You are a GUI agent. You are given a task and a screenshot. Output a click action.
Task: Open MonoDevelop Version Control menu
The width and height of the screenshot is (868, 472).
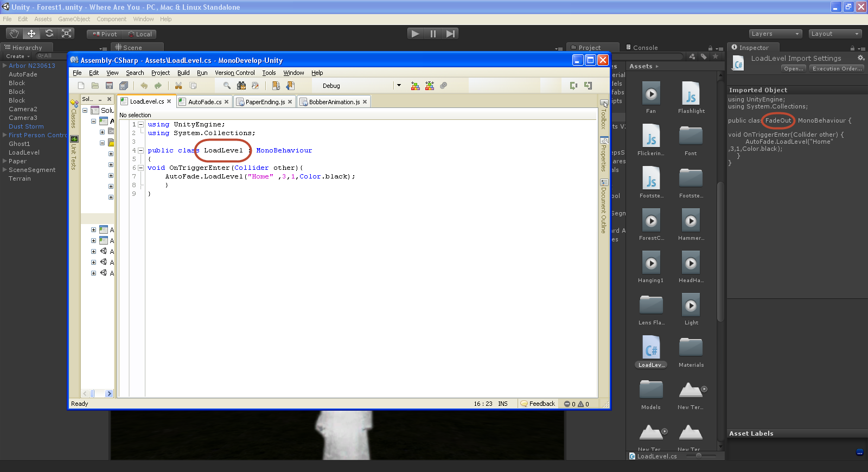(234, 73)
